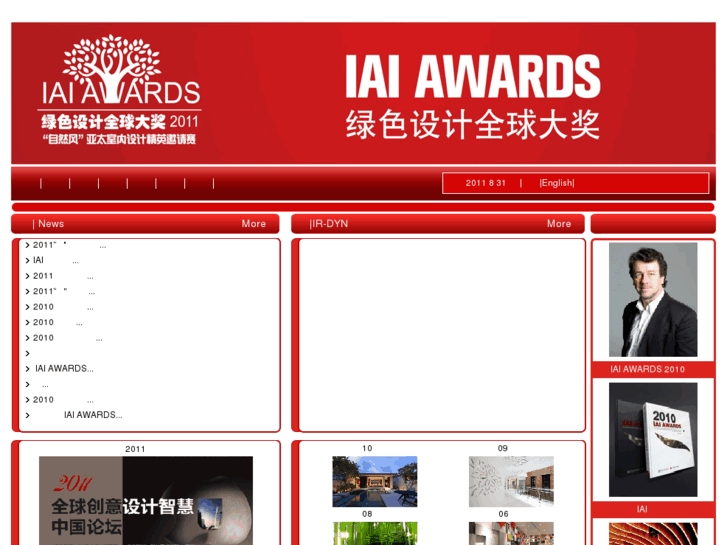
Task: Click the orange striped image in sidebar
Action: click(653, 534)
